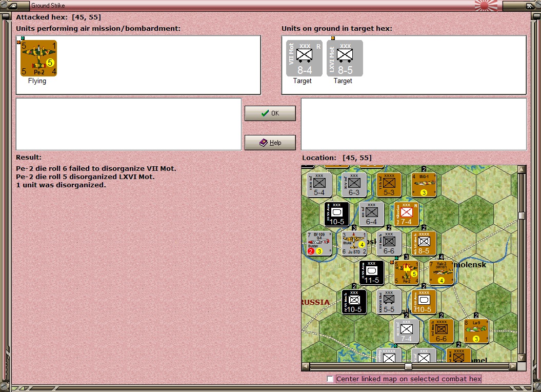The width and height of the screenshot is (541, 392).
Task: Select the black 10-5 II SS armor unit
Action: tap(337, 214)
